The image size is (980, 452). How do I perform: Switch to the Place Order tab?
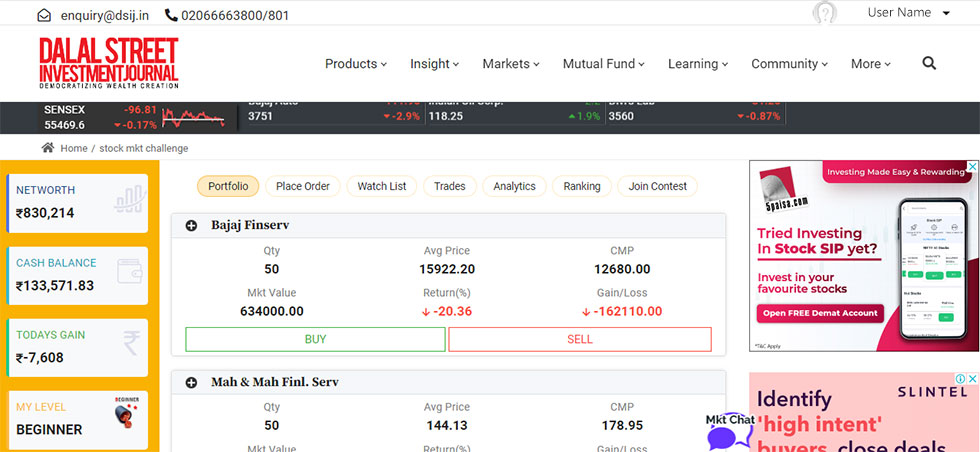[x=302, y=186]
